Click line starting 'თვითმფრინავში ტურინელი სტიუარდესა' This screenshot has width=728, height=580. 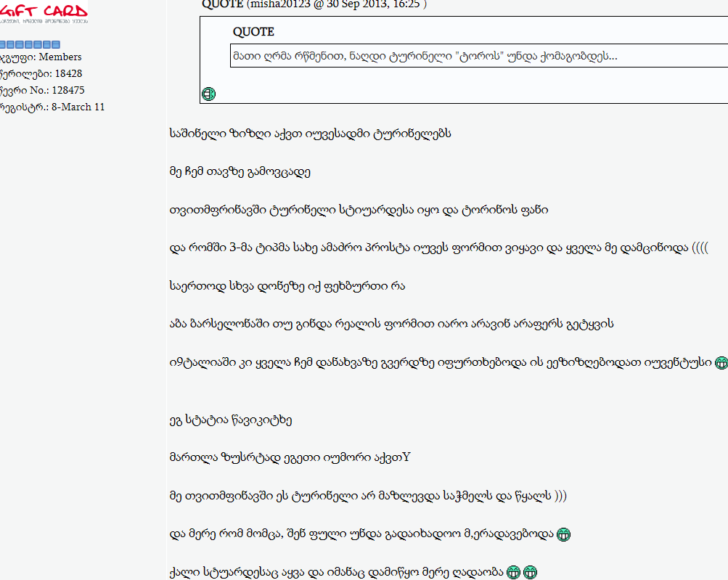pyautogui.click(x=359, y=210)
